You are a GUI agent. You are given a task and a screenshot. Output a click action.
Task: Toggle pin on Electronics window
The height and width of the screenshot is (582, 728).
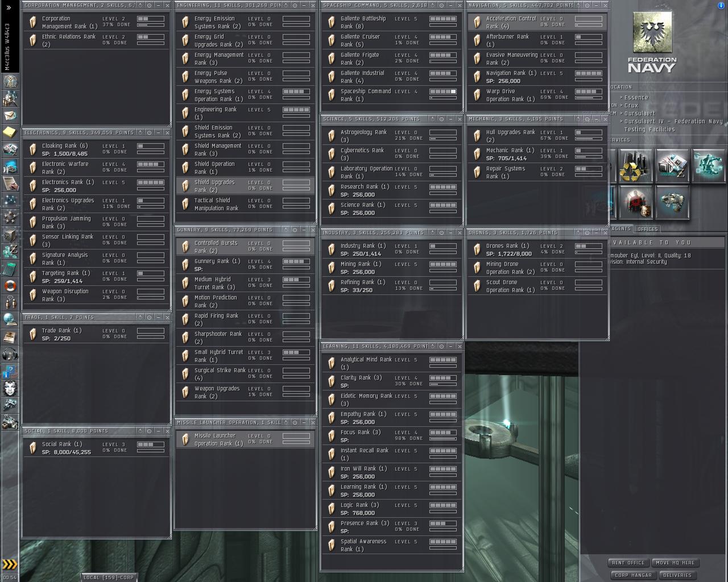tap(149, 132)
